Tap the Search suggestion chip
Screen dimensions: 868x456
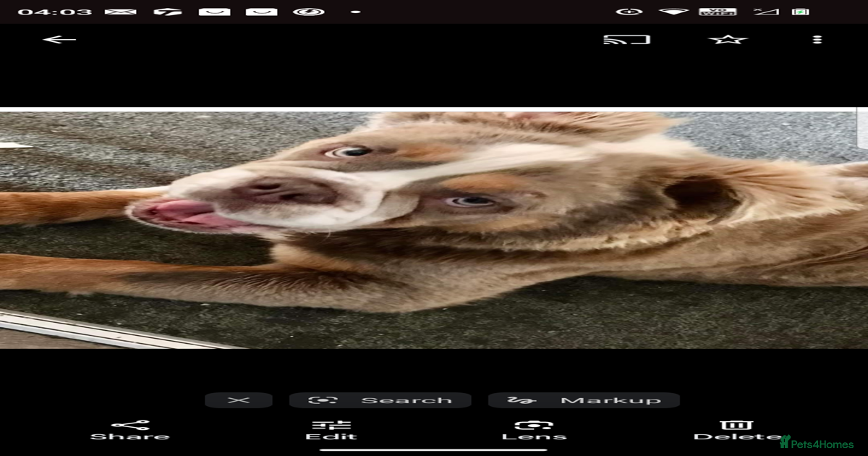[380, 400]
